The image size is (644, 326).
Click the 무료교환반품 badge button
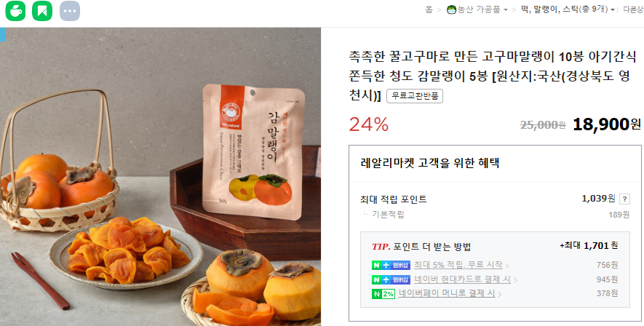click(x=415, y=97)
